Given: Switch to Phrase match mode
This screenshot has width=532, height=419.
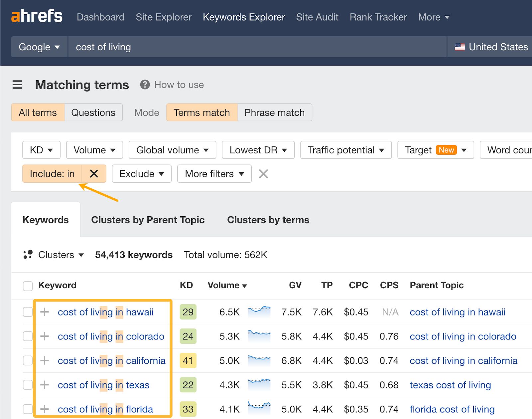Looking at the screenshot, I should [274, 112].
